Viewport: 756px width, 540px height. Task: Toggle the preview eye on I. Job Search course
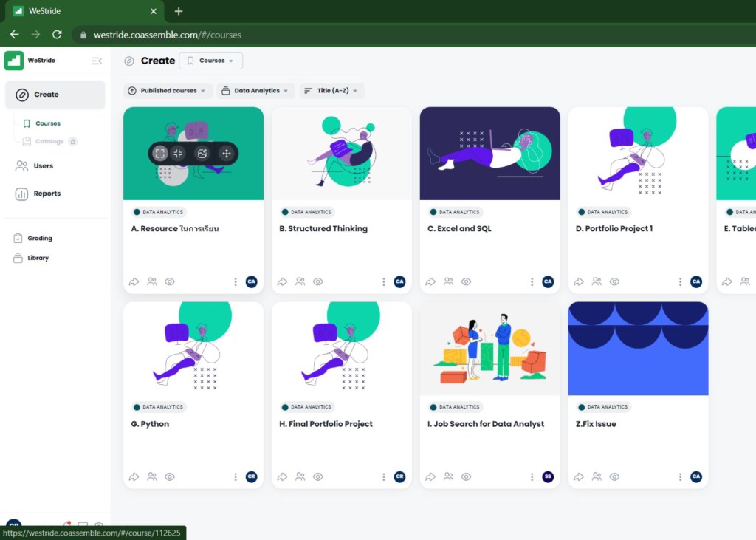click(x=466, y=477)
